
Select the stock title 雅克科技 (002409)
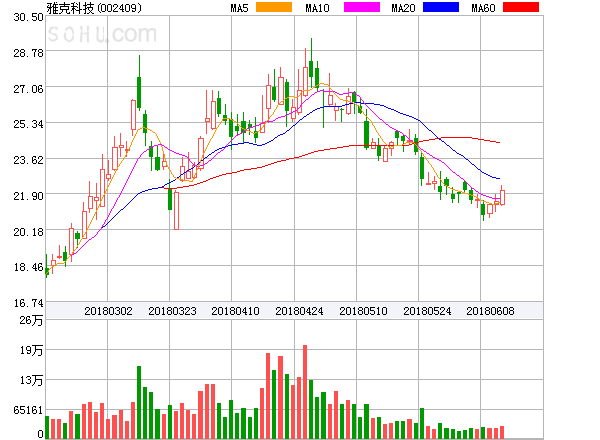pos(94,8)
